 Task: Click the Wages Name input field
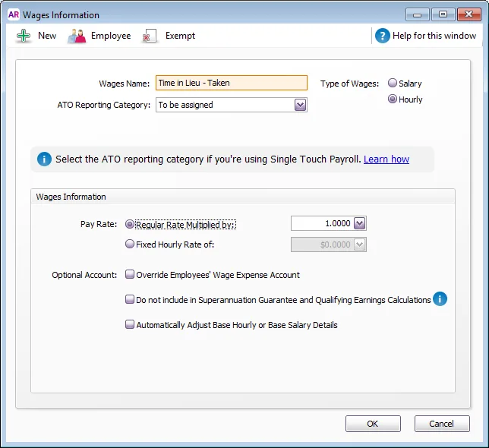pos(232,83)
